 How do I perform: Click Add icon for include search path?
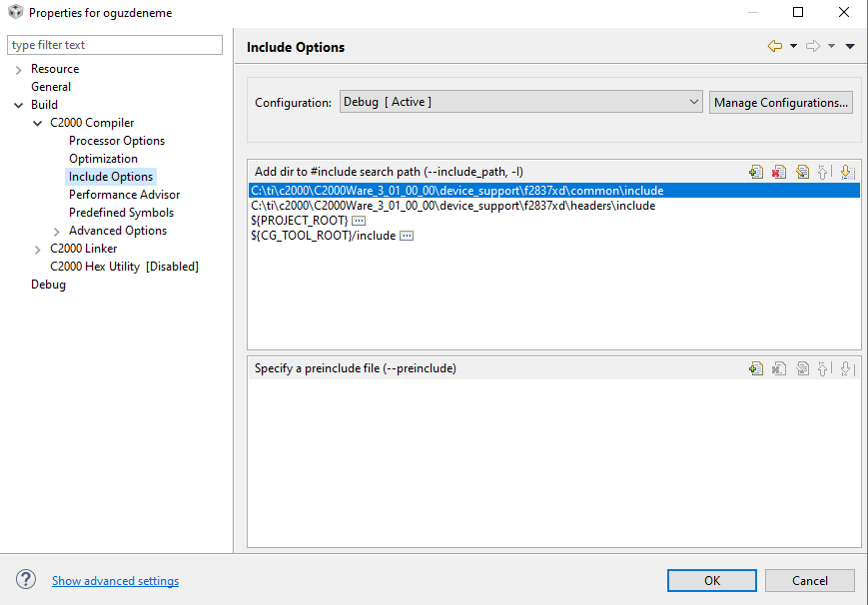pyautogui.click(x=756, y=172)
